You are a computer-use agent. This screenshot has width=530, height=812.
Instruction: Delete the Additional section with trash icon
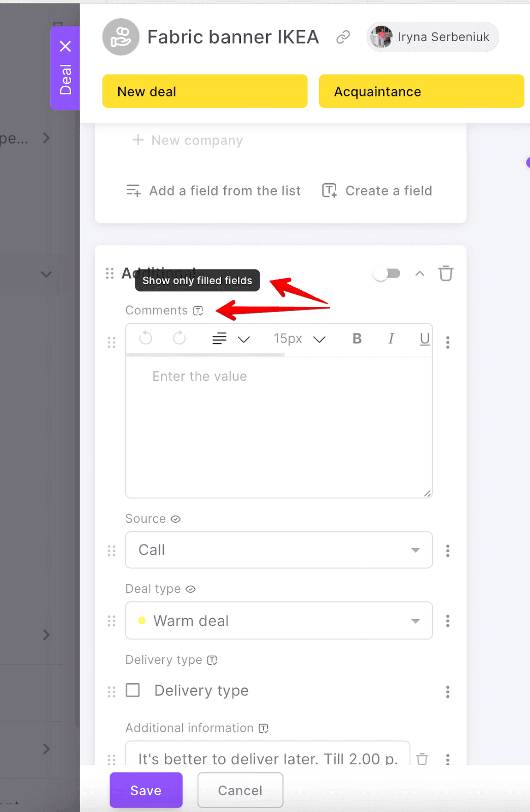(446, 274)
